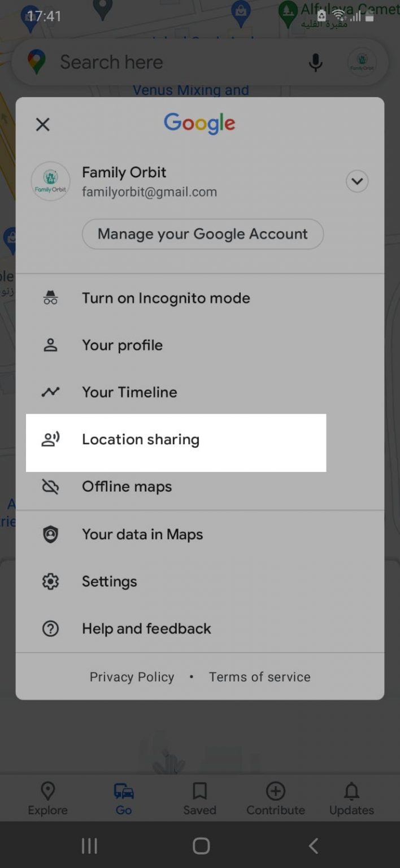
Task: Open the Location sharing option
Action: coord(141,439)
